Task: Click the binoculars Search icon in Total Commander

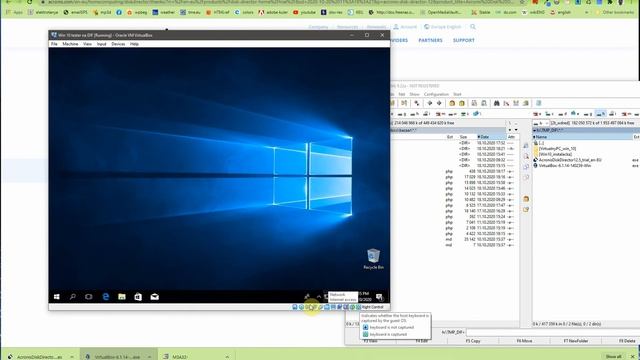Action: [497, 104]
